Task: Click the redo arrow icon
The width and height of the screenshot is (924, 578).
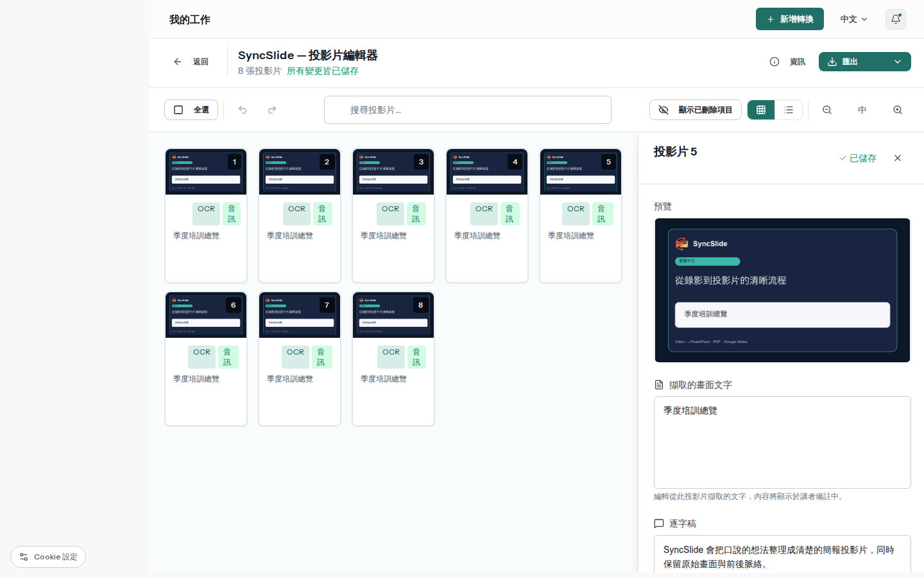Action: coord(272,110)
